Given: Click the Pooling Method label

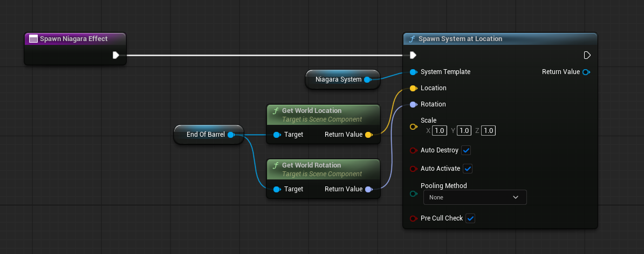Looking at the screenshot, I should 444,186.
